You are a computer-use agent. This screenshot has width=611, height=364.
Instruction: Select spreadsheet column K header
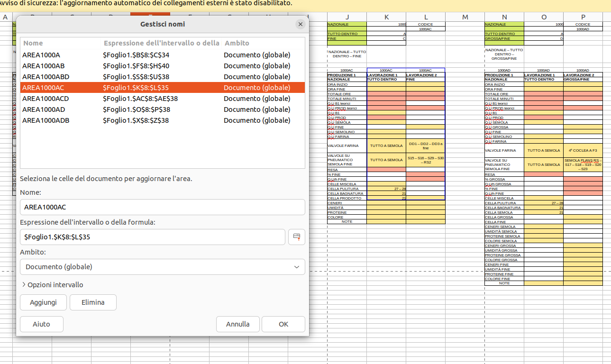point(386,17)
